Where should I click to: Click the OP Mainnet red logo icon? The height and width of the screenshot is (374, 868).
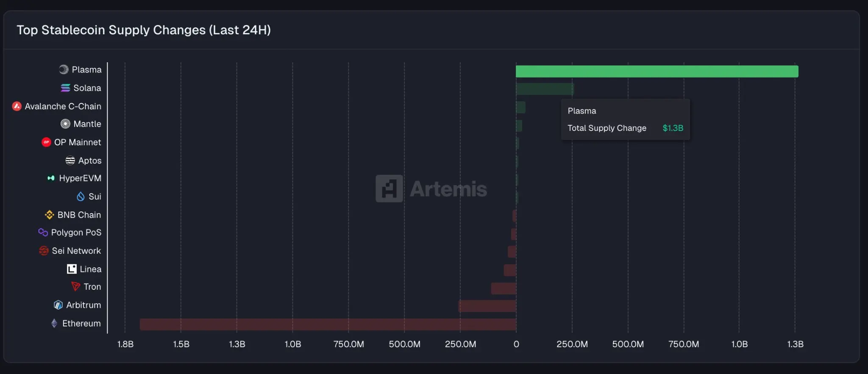click(x=46, y=142)
